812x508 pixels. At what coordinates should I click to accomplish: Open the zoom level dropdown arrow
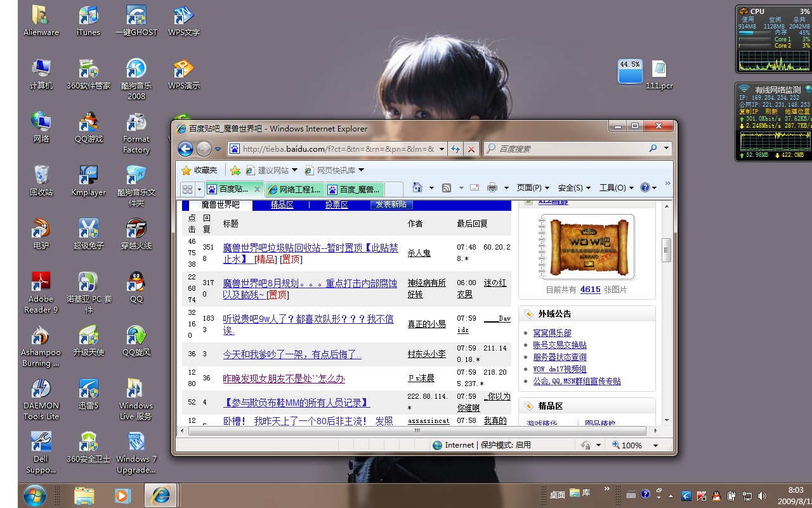[x=656, y=446]
